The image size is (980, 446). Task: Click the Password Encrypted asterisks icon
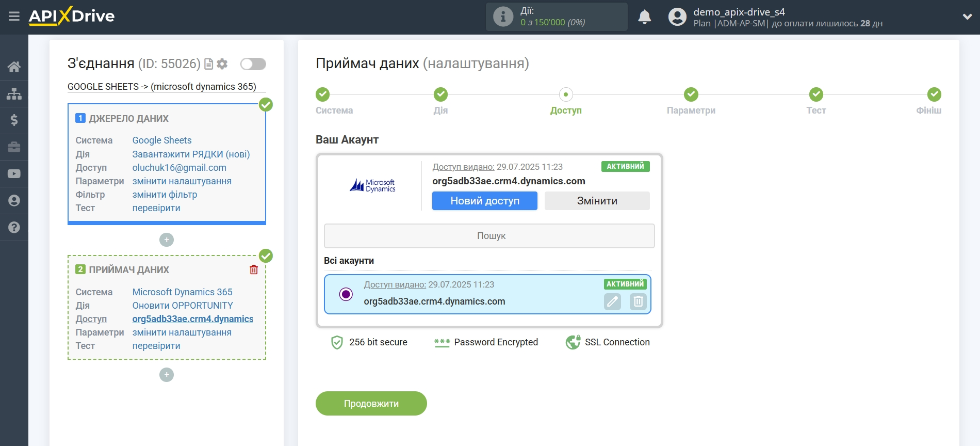(x=442, y=343)
